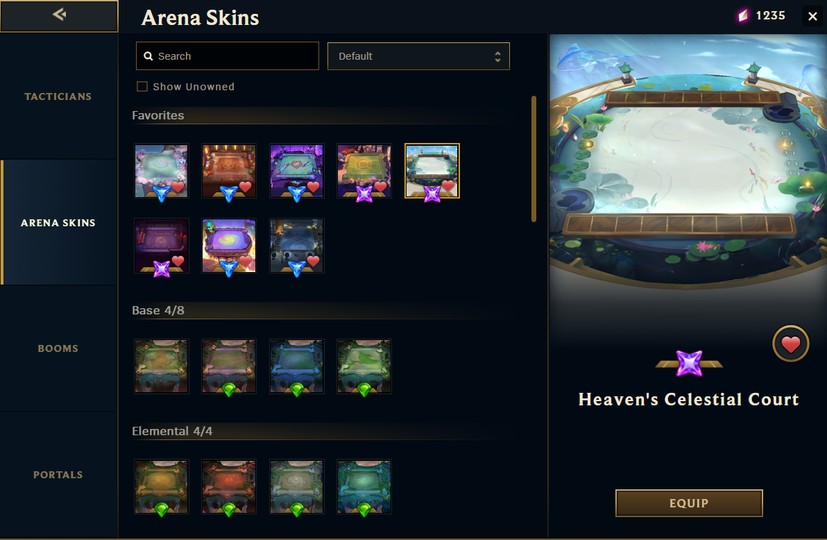Image resolution: width=827 pixels, height=540 pixels.
Task: Pick the first Base arena skin thumbnail
Action: (161, 367)
